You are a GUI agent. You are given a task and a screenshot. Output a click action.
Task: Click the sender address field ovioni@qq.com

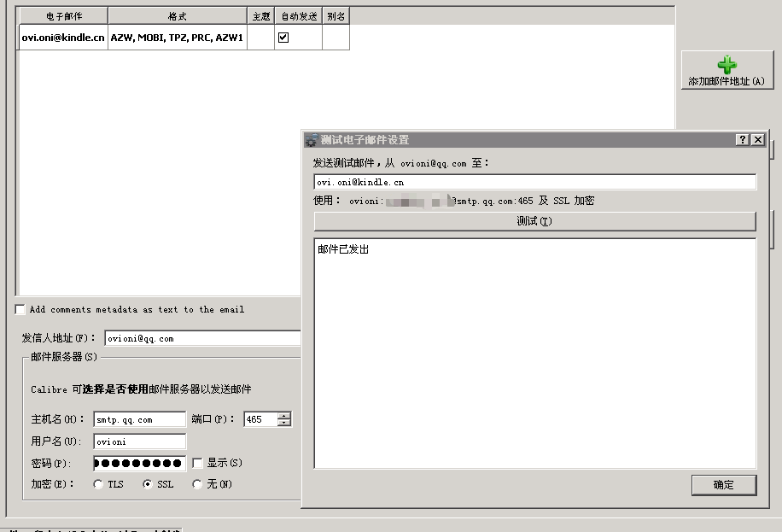pyautogui.click(x=202, y=338)
